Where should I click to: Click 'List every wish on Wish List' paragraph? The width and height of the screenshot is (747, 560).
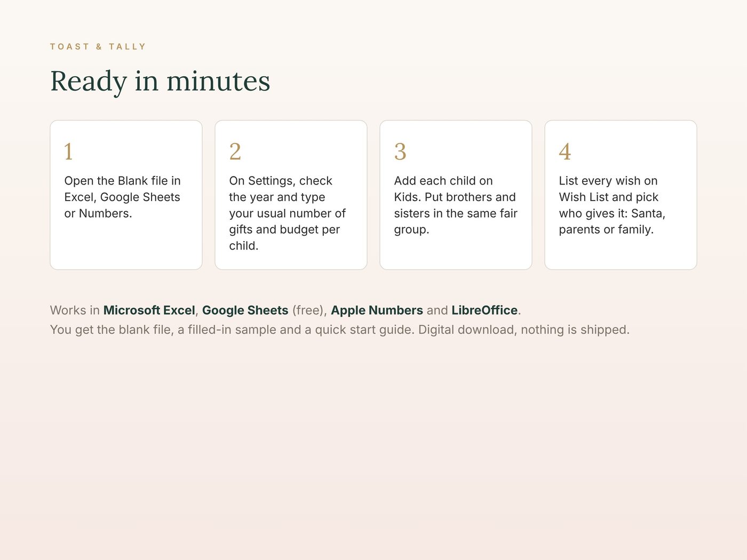[612, 205]
